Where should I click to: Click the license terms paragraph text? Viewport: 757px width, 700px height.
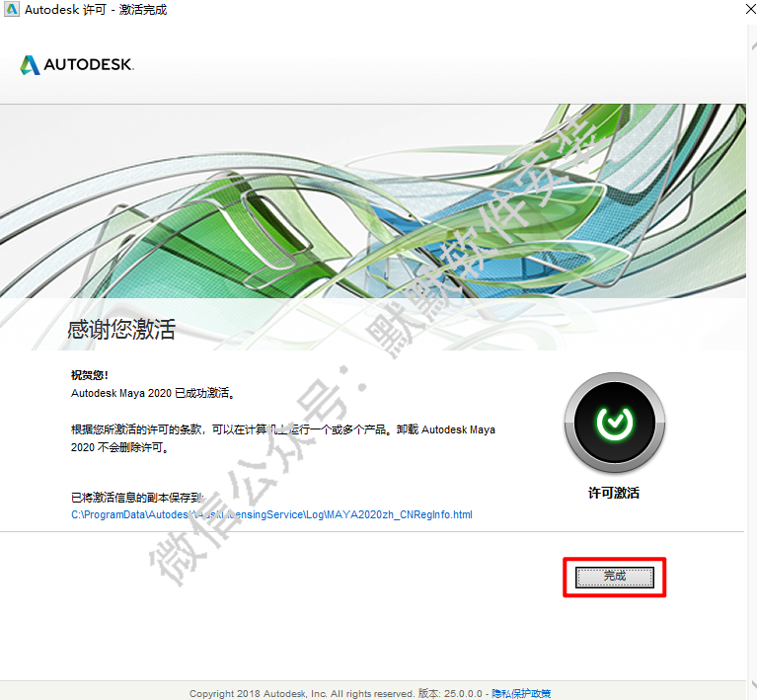click(x=283, y=430)
